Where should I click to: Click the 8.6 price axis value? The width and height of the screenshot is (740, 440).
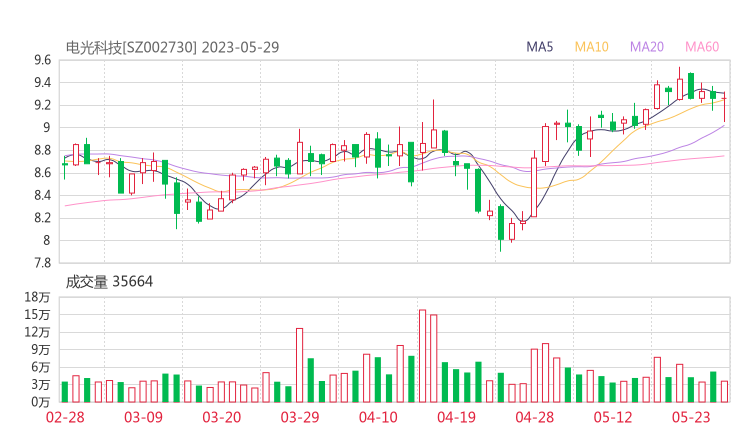42,173
